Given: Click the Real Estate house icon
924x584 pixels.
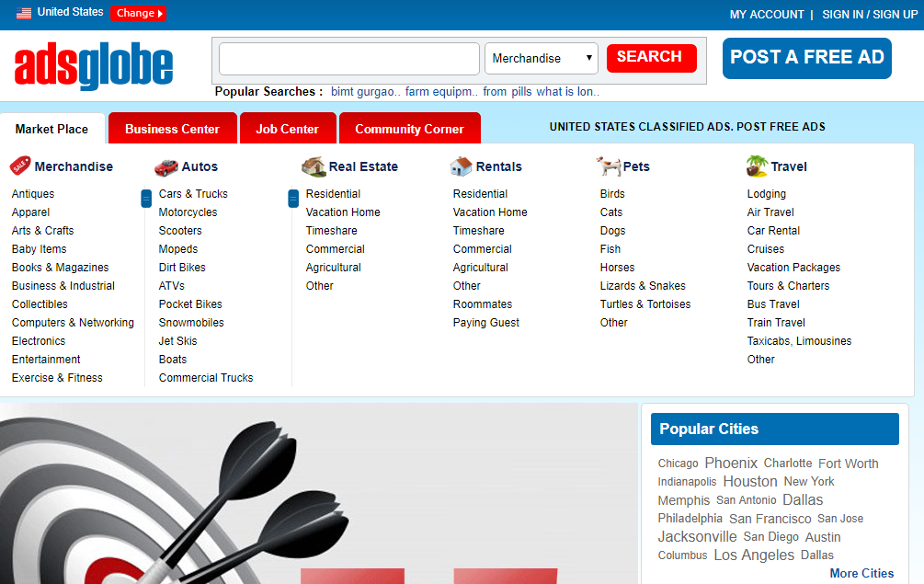Looking at the screenshot, I should point(314,166).
